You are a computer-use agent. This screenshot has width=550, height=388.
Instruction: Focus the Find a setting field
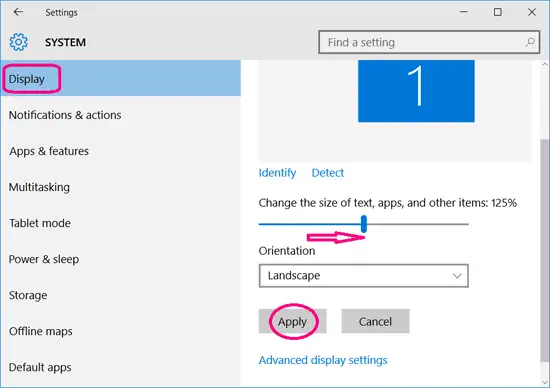coord(429,42)
